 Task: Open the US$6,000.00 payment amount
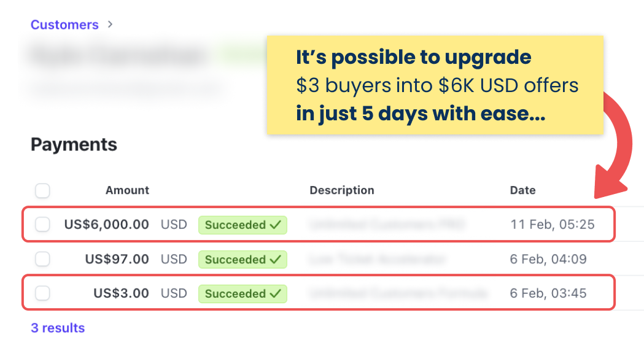click(x=106, y=225)
